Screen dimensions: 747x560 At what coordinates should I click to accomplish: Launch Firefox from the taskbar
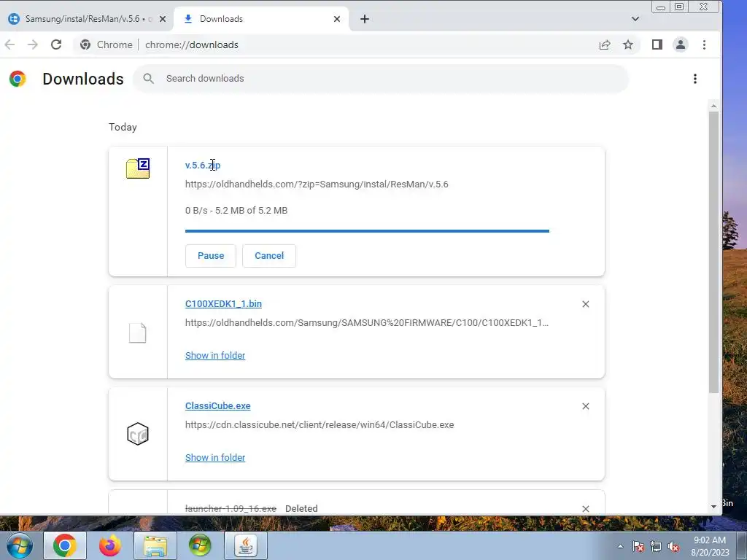coord(110,545)
